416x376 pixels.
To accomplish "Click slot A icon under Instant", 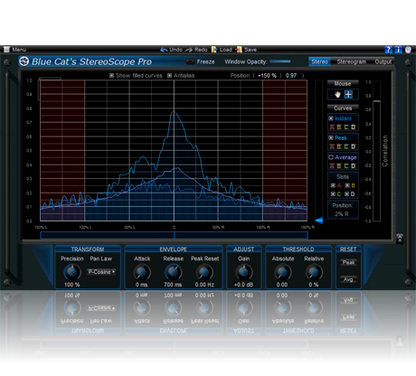I will 332,127.
